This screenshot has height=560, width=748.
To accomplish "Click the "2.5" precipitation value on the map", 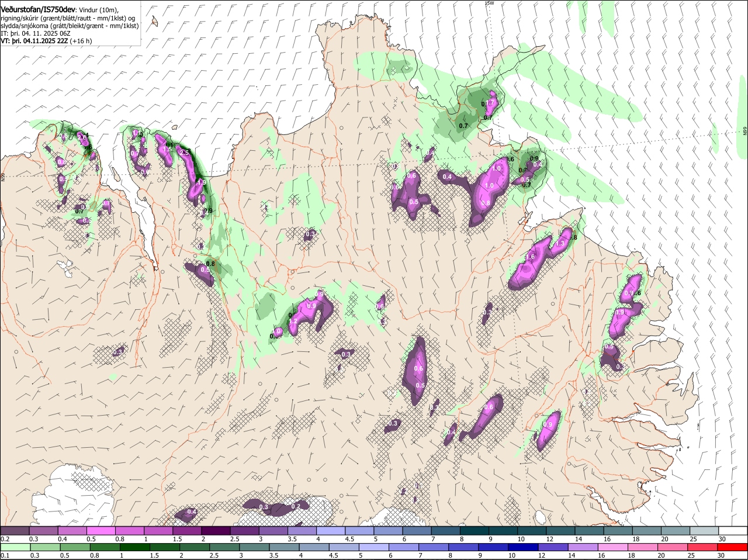I will (x=184, y=152).
